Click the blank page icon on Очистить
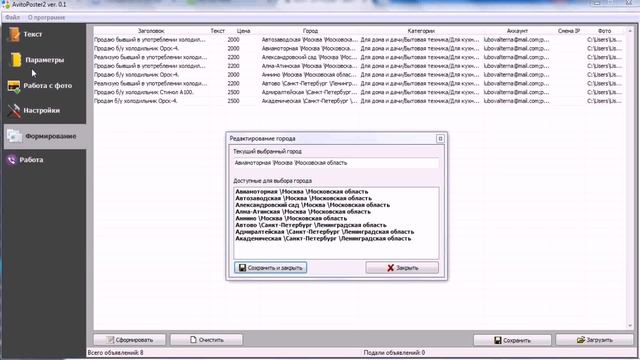This screenshot has width=640, height=360. (x=193, y=340)
